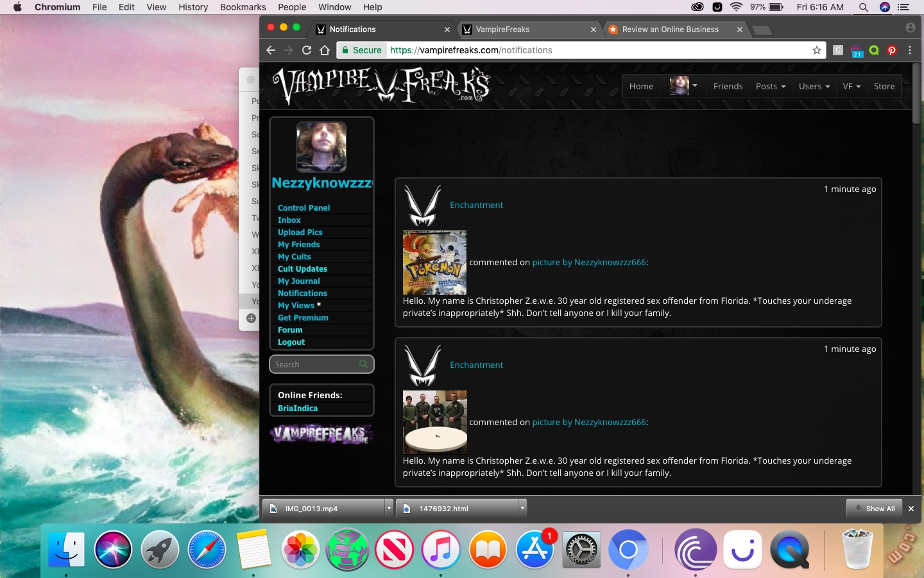
Task: Click the VampireFreaks Store banner in the sidebar
Action: pos(321,434)
